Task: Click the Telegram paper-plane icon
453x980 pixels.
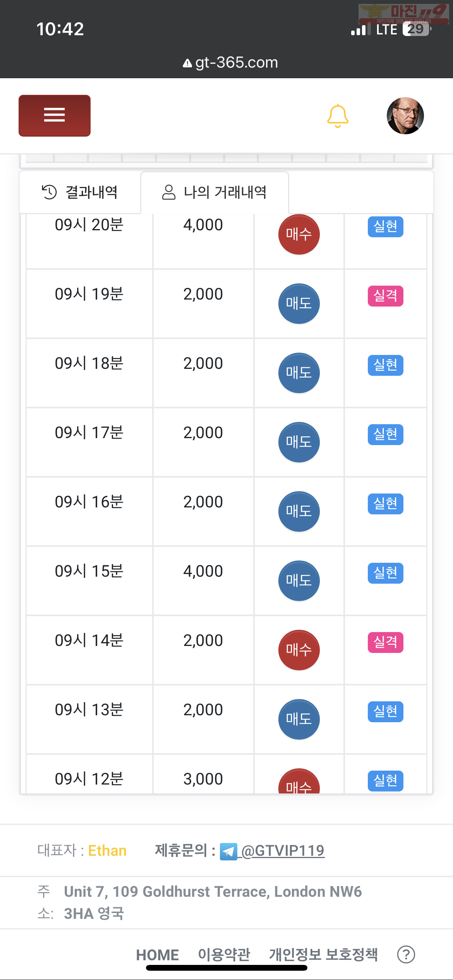Action: (228, 851)
